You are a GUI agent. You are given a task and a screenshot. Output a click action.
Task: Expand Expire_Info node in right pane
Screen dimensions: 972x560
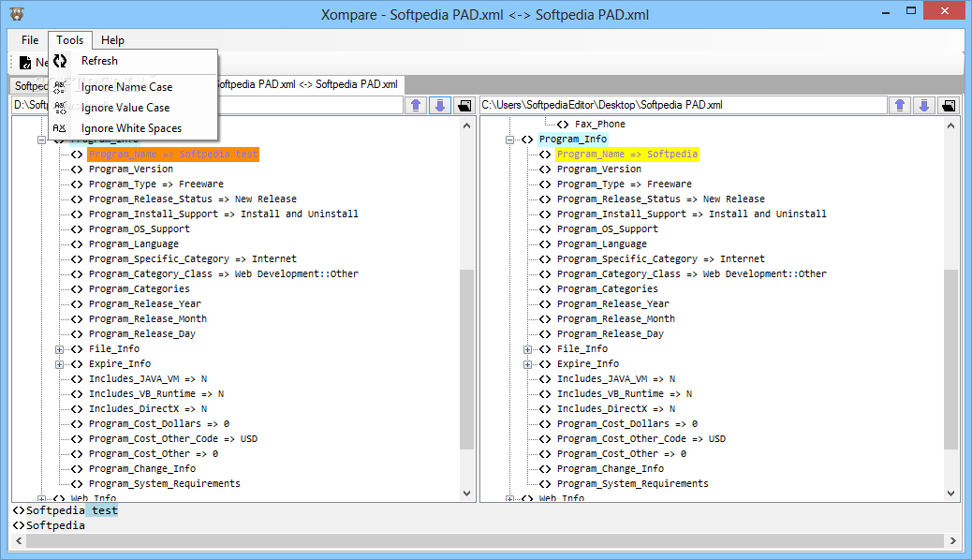click(x=527, y=364)
